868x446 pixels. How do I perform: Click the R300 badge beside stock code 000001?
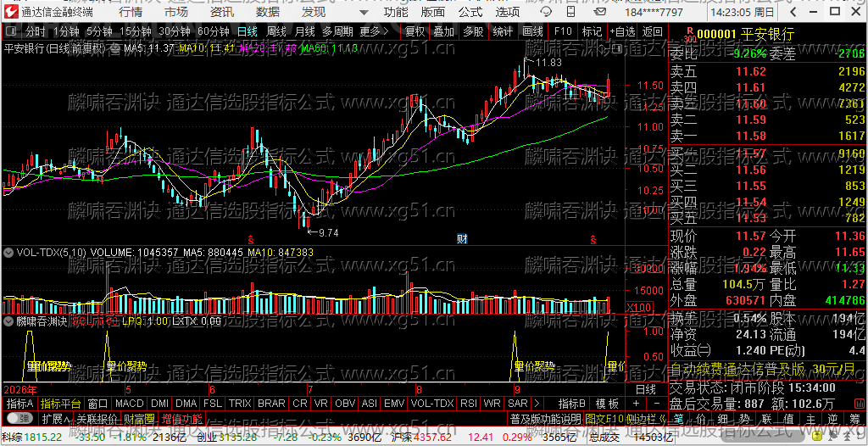point(688,35)
